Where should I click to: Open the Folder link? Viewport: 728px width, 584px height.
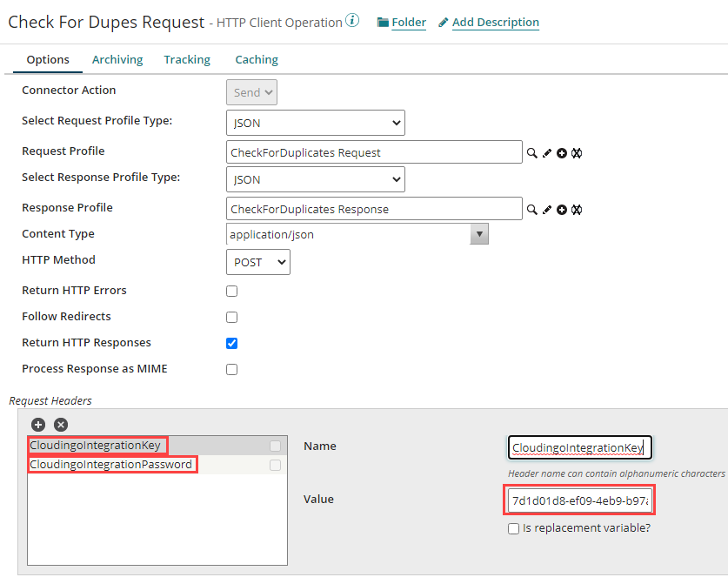pyautogui.click(x=408, y=22)
